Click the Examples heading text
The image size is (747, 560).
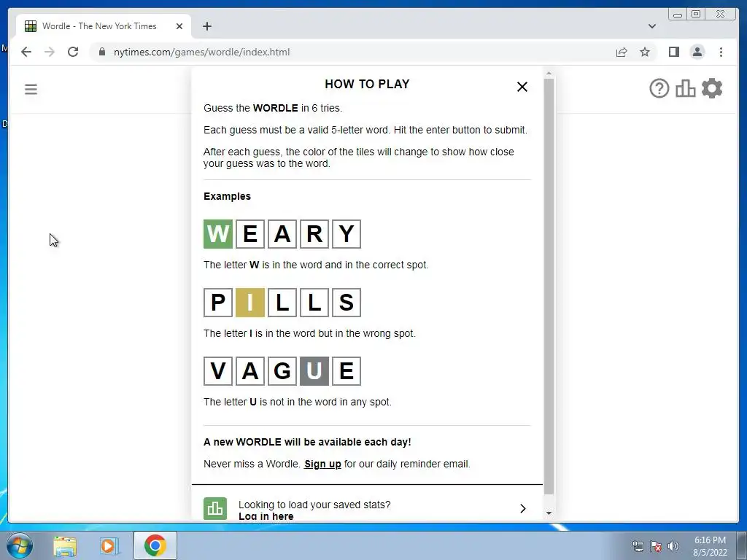coord(228,196)
